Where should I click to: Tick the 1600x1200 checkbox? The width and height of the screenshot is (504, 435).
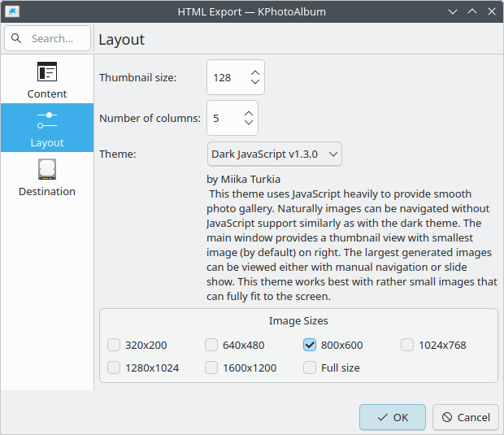[211, 368]
